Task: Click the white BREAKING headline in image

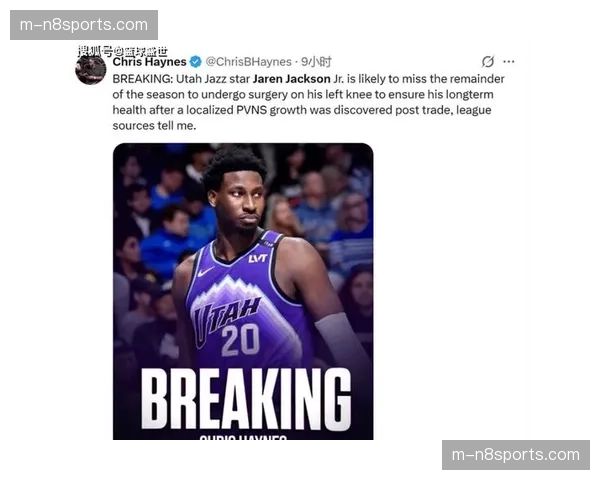Action: [246, 399]
